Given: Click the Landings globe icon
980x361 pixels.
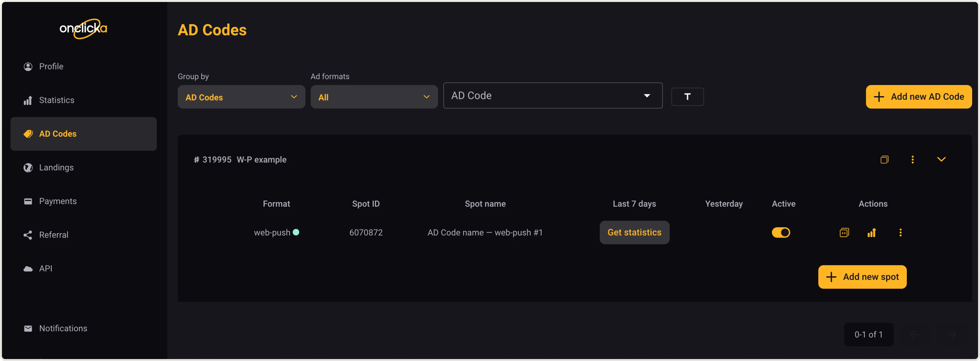Looking at the screenshot, I should pos(28,168).
